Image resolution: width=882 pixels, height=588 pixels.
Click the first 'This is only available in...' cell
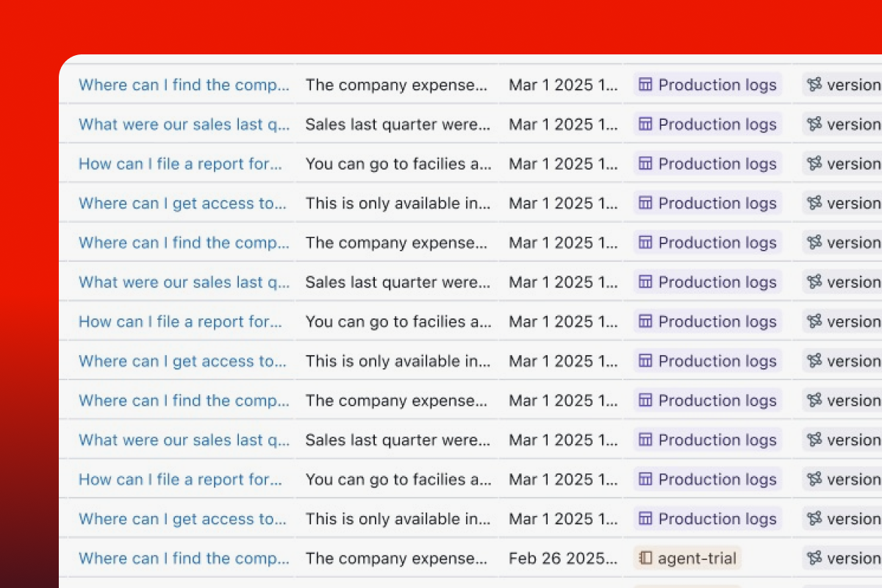click(398, 204)
